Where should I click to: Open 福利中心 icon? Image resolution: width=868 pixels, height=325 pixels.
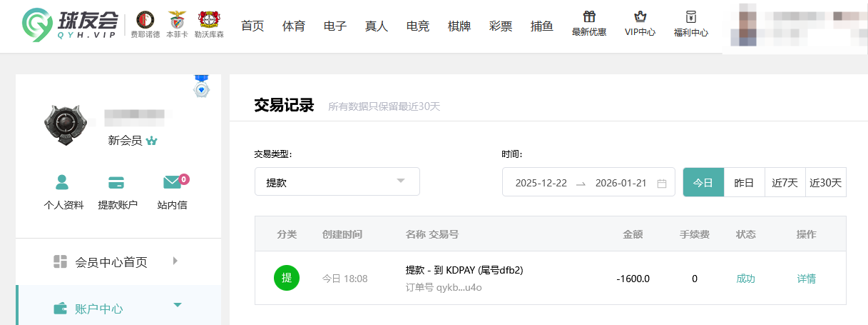690,16
